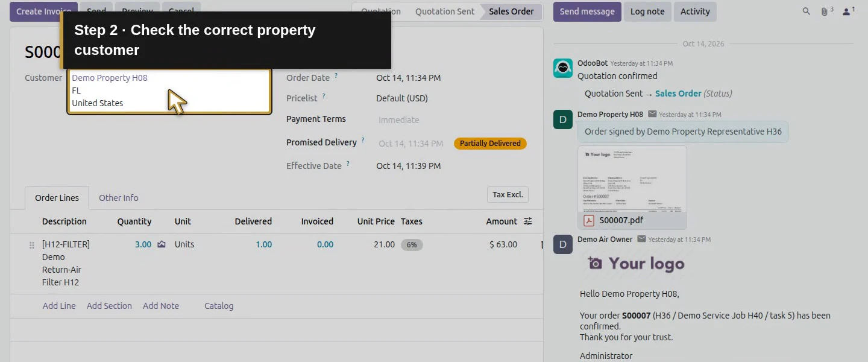
Task: Click the Promised Delivery help question mark
Action: pyautogui.click(x=363, y=141)
